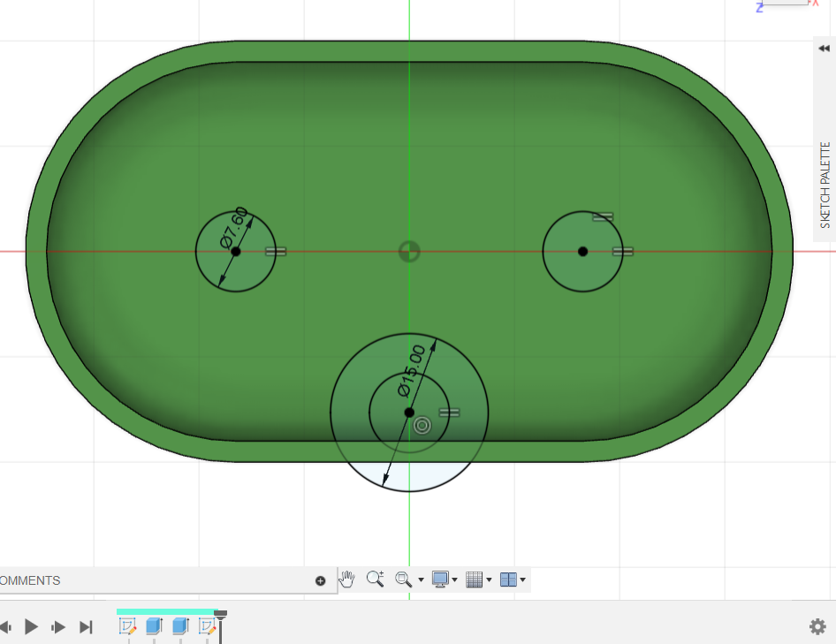
Task: Select last sketch feature in timeline
Action: [x=207, y=626]
